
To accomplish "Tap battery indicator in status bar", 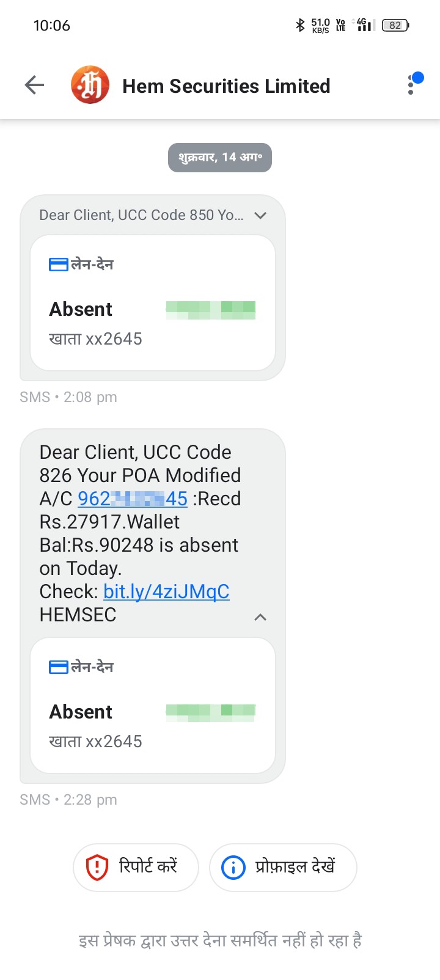I will 395,25.
